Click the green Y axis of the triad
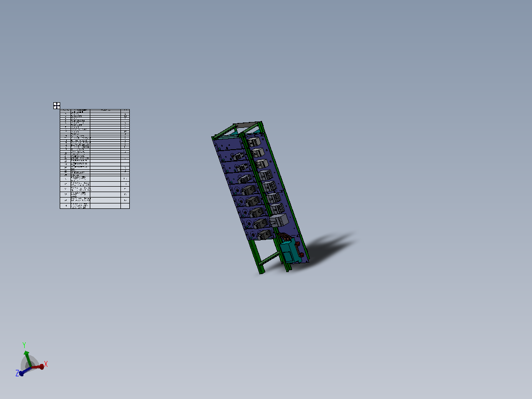The height and width of the screenshot is (399, 532). [x=28, y=359]
